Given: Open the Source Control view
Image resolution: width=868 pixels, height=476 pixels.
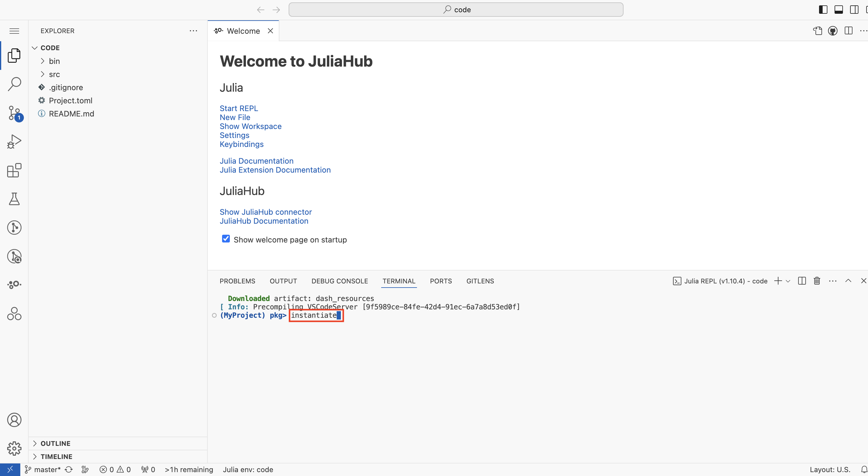Looking at the screenshot, I should [14, 113].
